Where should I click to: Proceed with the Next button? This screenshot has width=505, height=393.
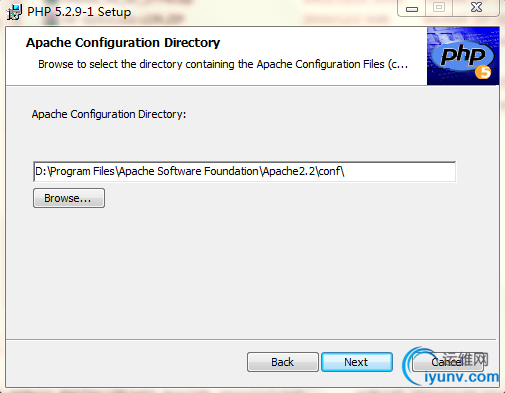click(357, 362)
